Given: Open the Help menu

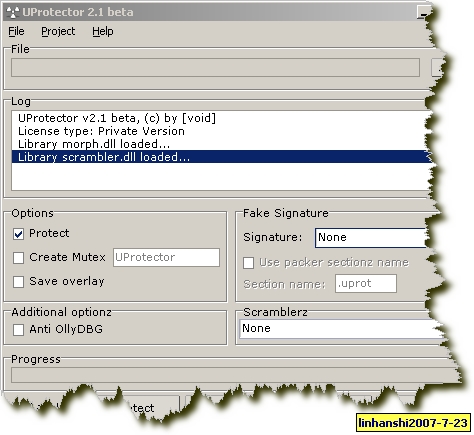Looking at the screenshot, I should click(103, 31).
